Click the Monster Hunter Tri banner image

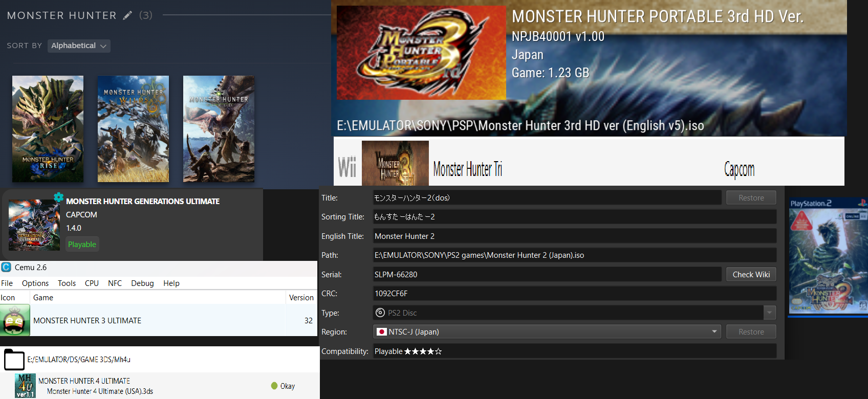click(395, 163)
